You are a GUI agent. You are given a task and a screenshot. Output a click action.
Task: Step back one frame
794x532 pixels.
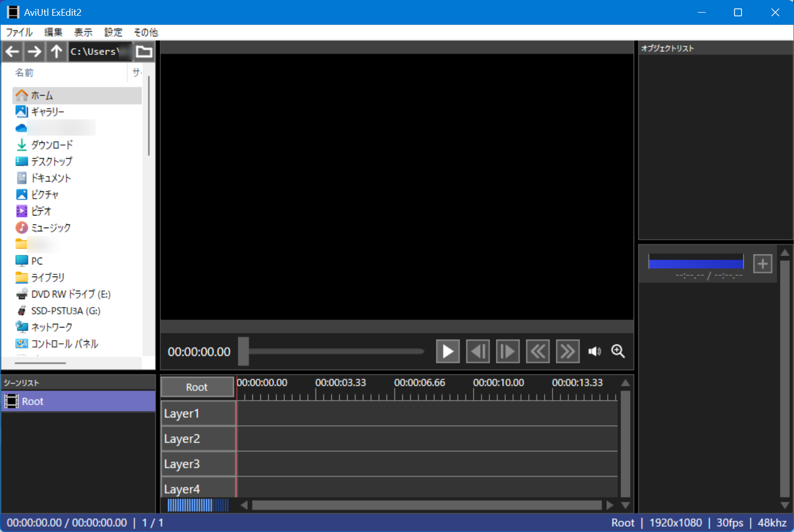click(477, 351)
